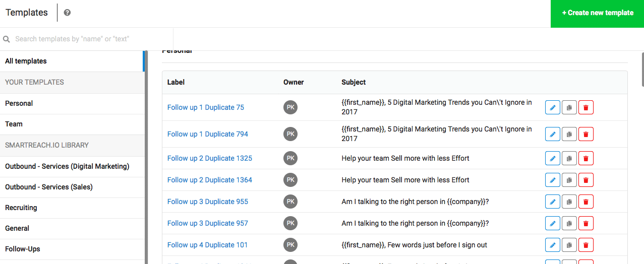Image resolution: width=644 pixels, height=264 pixels.
Task: Select Outbound - Services (Sales) library
Action: coord(72,187)
